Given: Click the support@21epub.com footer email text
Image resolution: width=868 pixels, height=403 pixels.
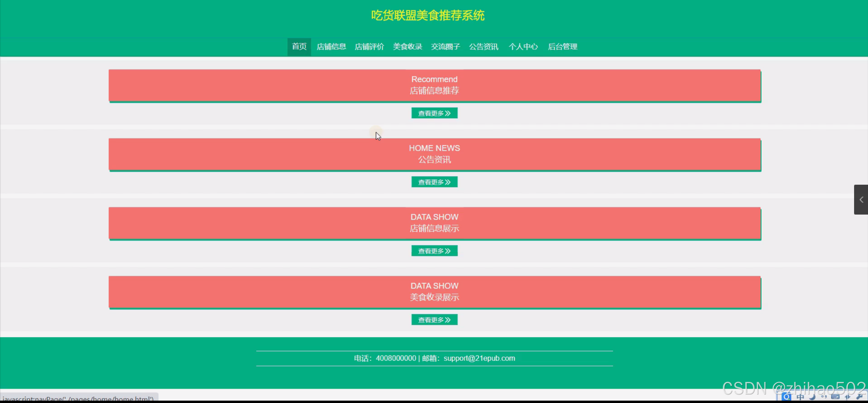Looking at the screenshot, I should (x=479, y=358).
